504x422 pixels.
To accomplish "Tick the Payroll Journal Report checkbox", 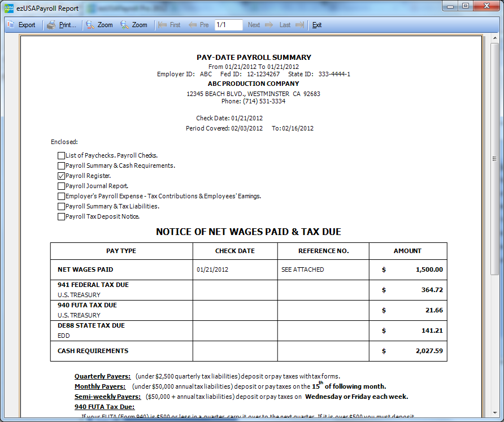I will tap(61, 186).
